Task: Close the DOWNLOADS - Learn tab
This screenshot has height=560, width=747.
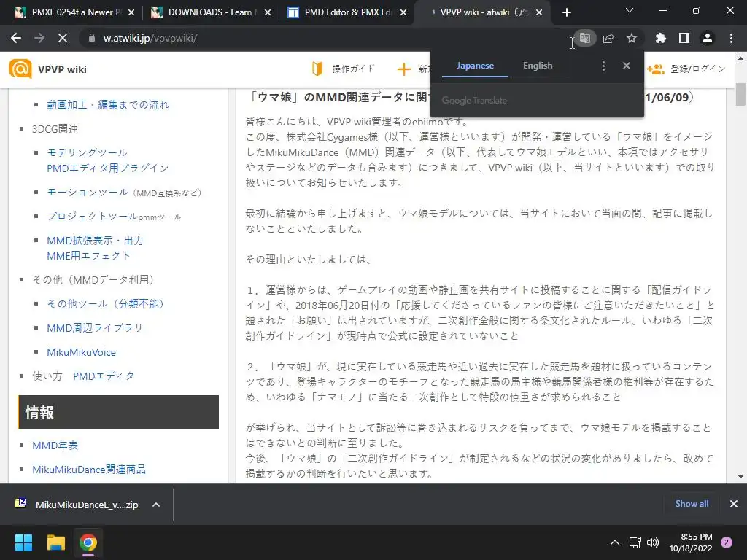Action: point(268,12)
